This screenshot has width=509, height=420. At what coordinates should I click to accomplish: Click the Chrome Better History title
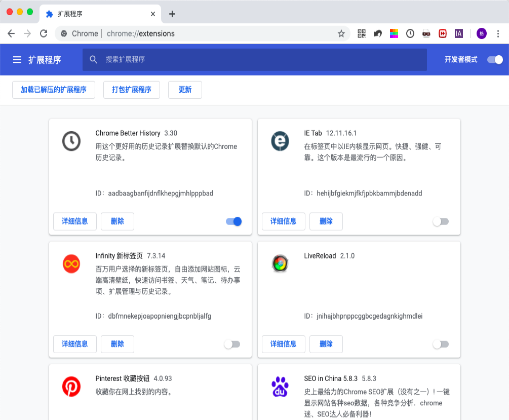click(x=128, y=133)
